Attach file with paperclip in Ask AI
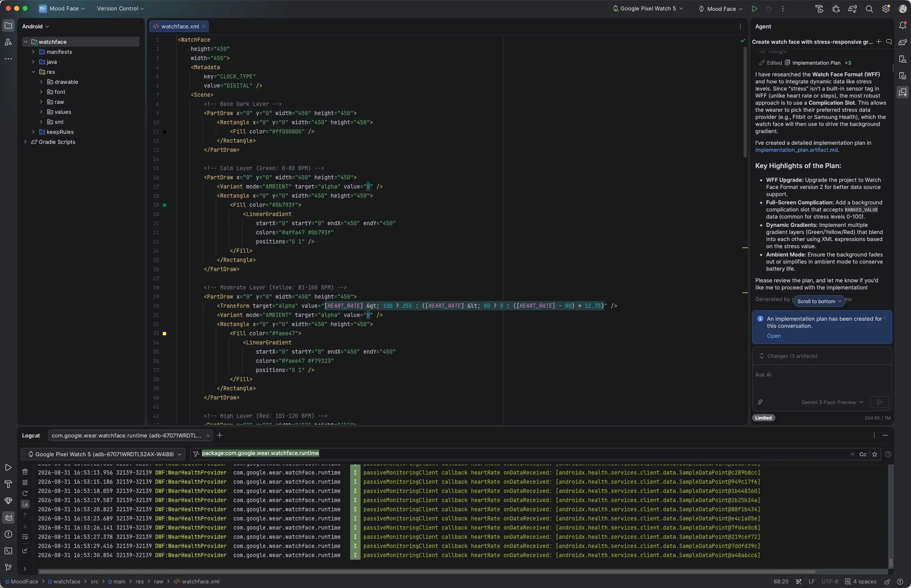 tap(760, 402)
